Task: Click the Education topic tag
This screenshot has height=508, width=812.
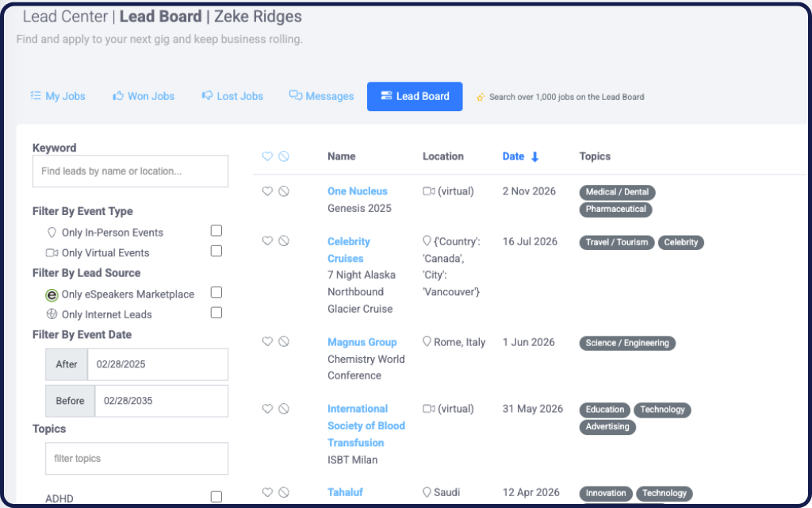Action: pyautogui.click(x=605, y=410)
